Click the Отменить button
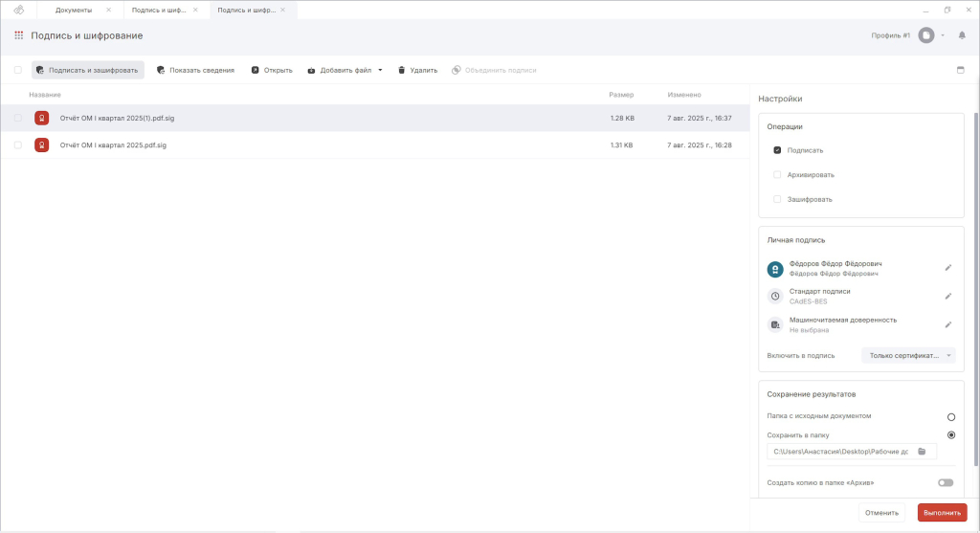This screenshot has width=980, height=533. (x=881, y=513)
